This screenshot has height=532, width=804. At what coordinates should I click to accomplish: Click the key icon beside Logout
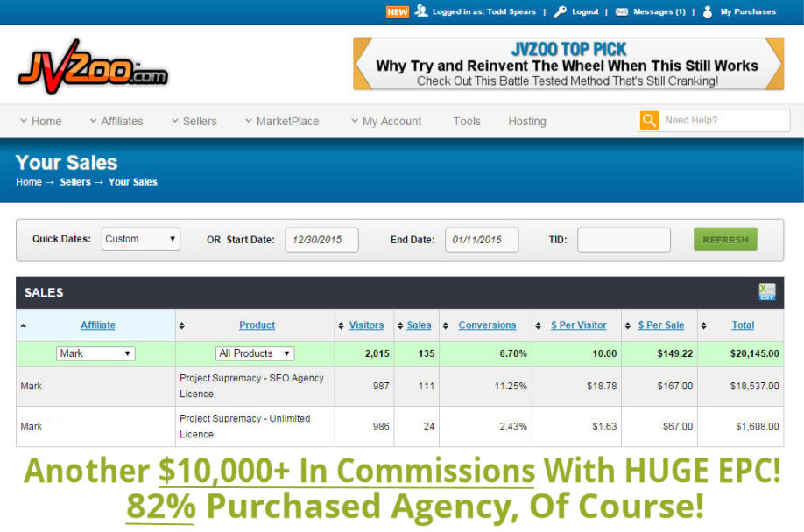point(560,11)
